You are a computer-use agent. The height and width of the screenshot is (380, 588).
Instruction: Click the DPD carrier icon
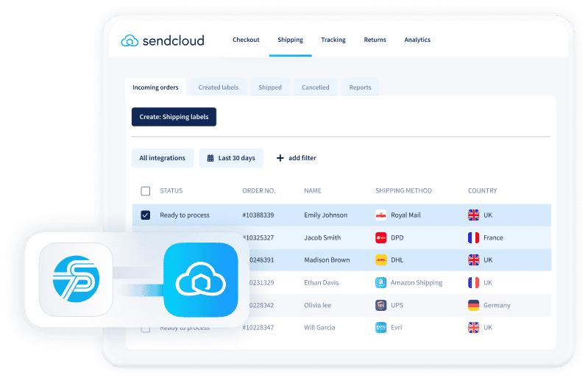(x=380, y=238)
